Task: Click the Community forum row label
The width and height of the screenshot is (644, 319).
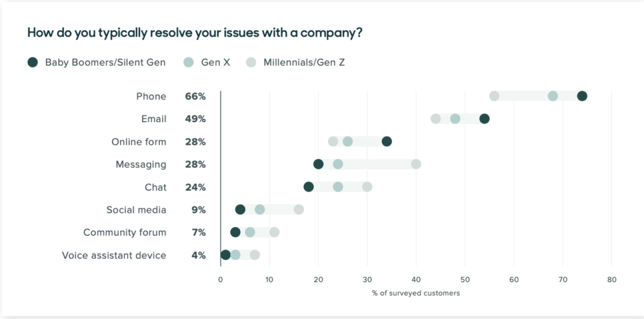Action: (125, 232)
